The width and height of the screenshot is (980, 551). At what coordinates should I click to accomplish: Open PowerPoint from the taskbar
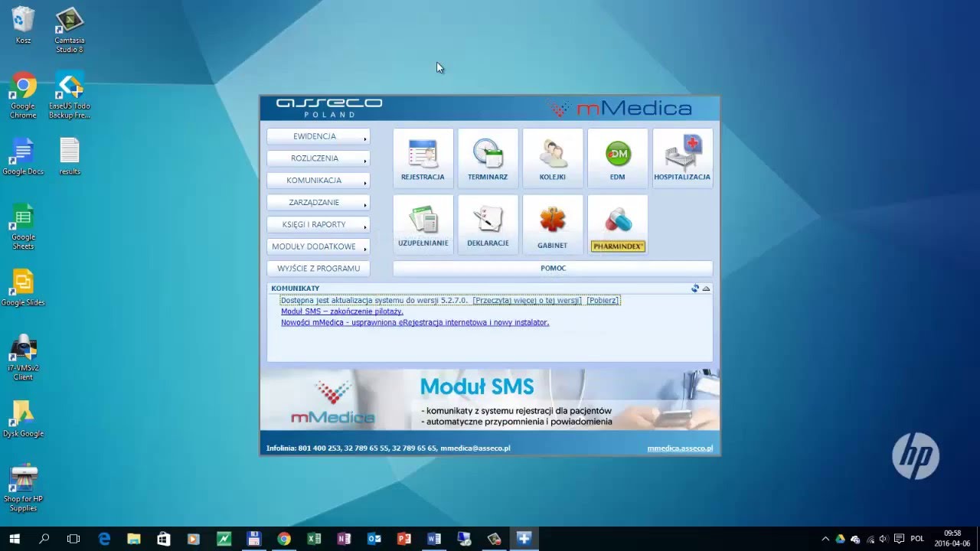403,539
